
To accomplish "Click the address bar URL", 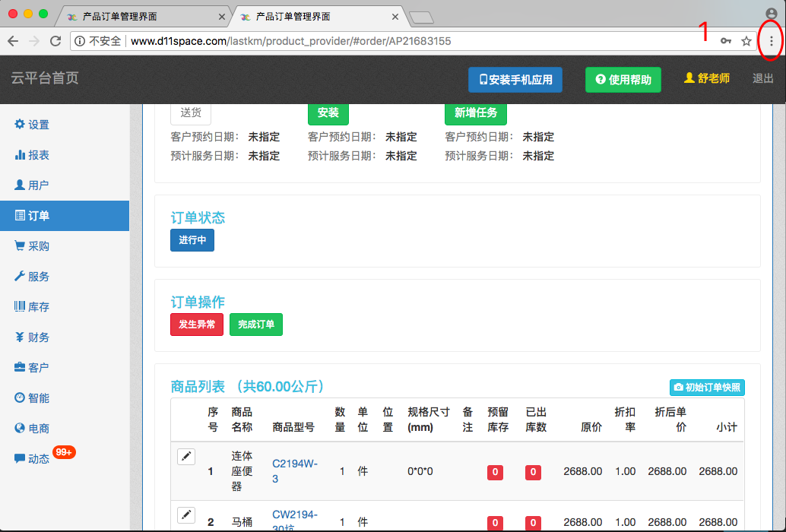I will click(x=290, y=41).
